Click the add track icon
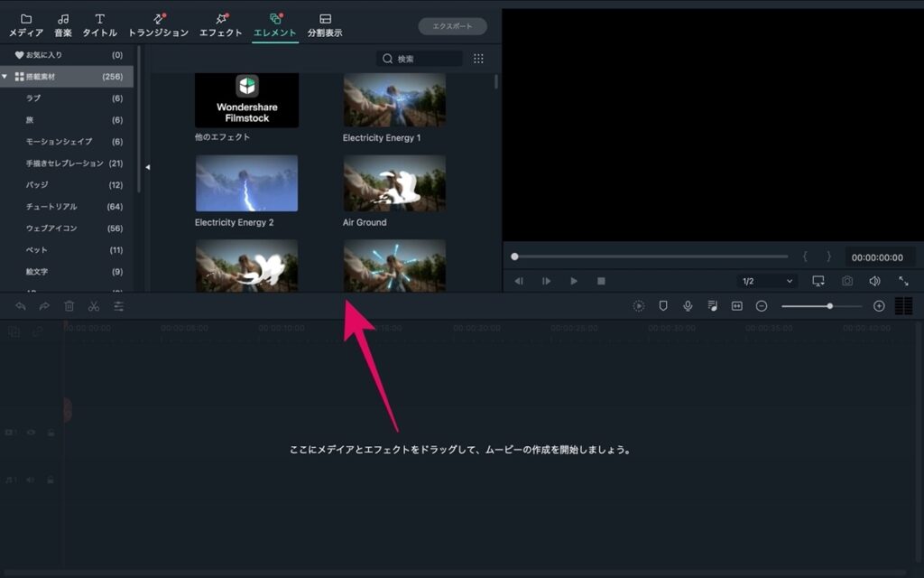This screenshot has height=578, width=924. (14, 332)
